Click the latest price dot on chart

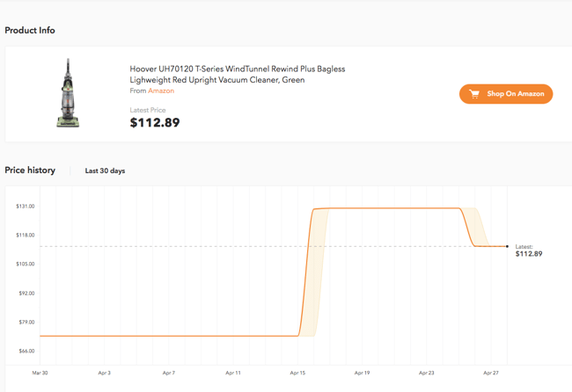click(x=507, y=246)
